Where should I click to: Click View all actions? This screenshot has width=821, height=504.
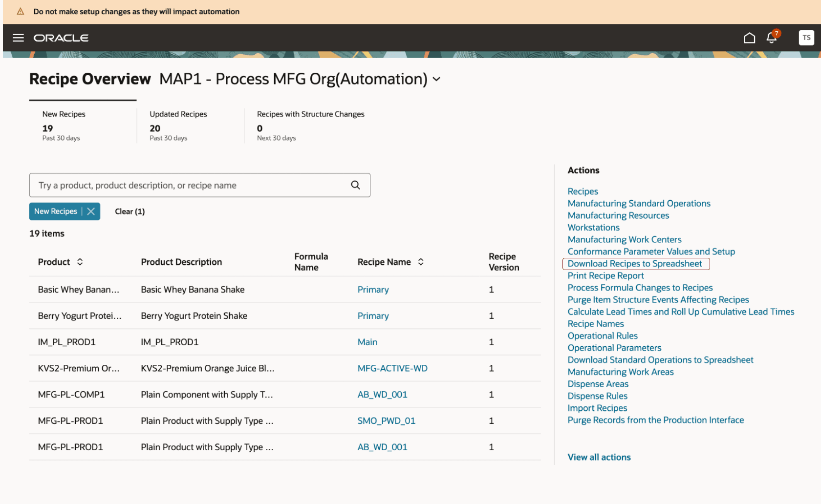click(x=599, y=457)
